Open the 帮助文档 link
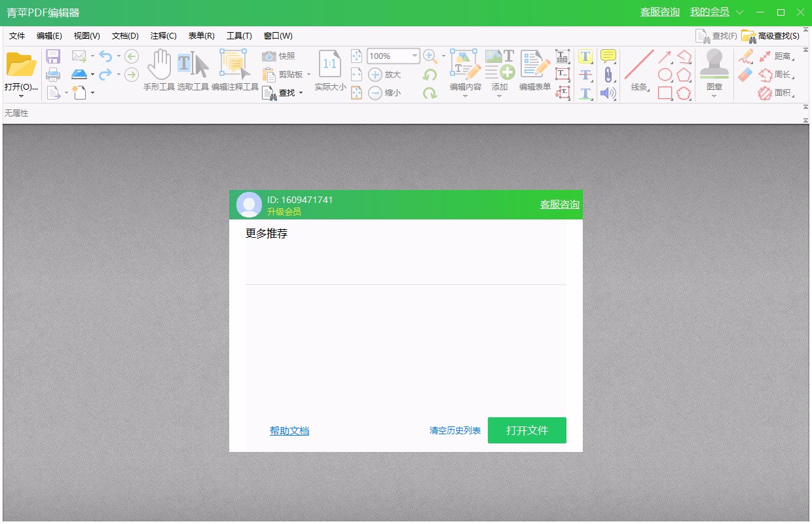812x524 pixels. (289, 430)
